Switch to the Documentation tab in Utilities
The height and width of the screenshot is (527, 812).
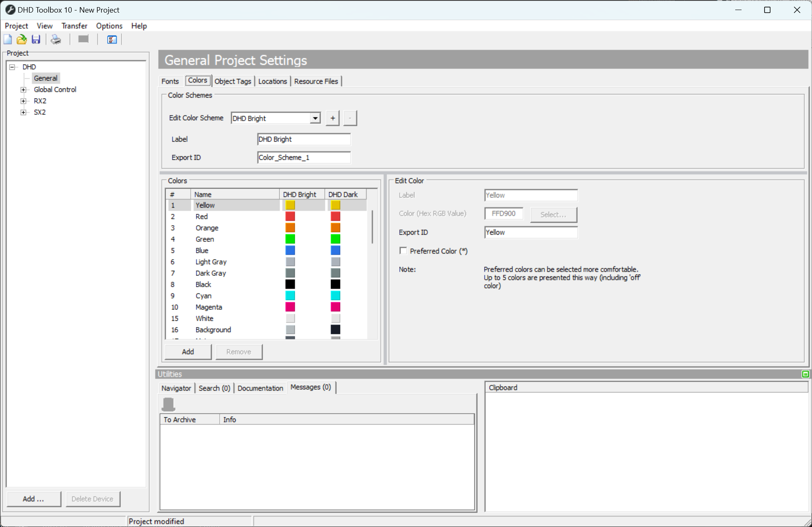pos(260,388)
